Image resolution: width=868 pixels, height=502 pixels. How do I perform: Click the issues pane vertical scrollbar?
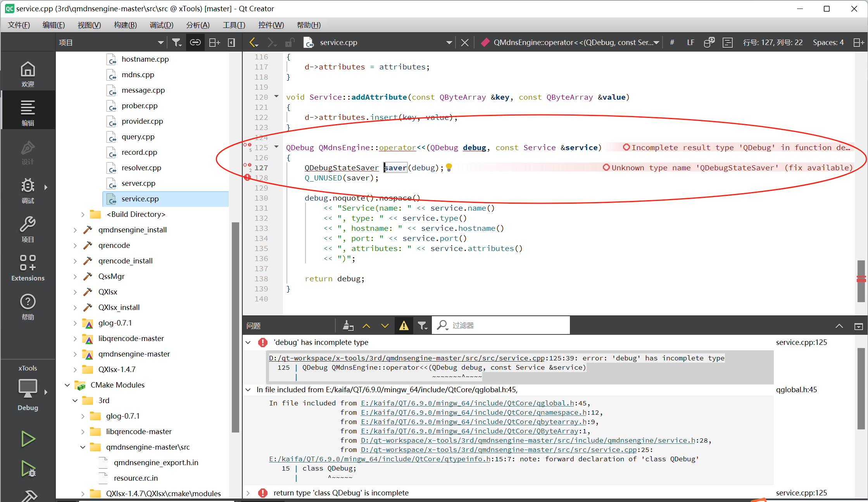click(x=861, y=388)
